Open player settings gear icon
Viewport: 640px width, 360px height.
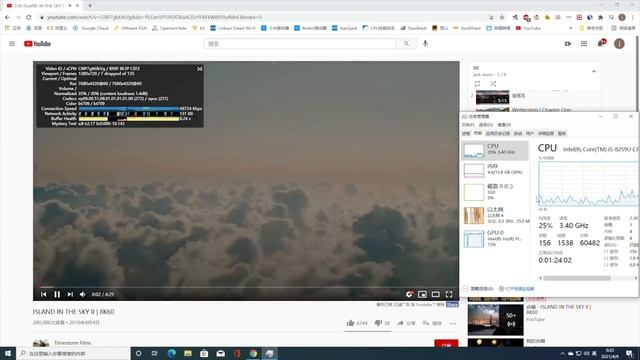[x=409, y=294]
